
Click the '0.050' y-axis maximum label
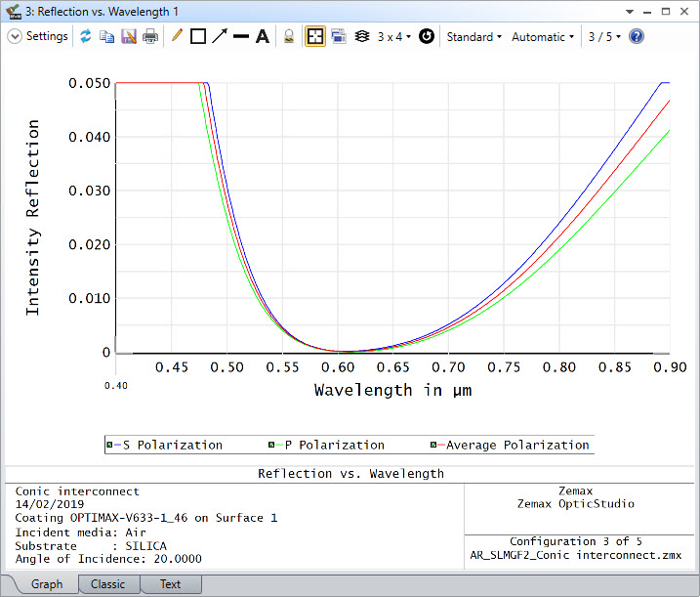point(89,83)
